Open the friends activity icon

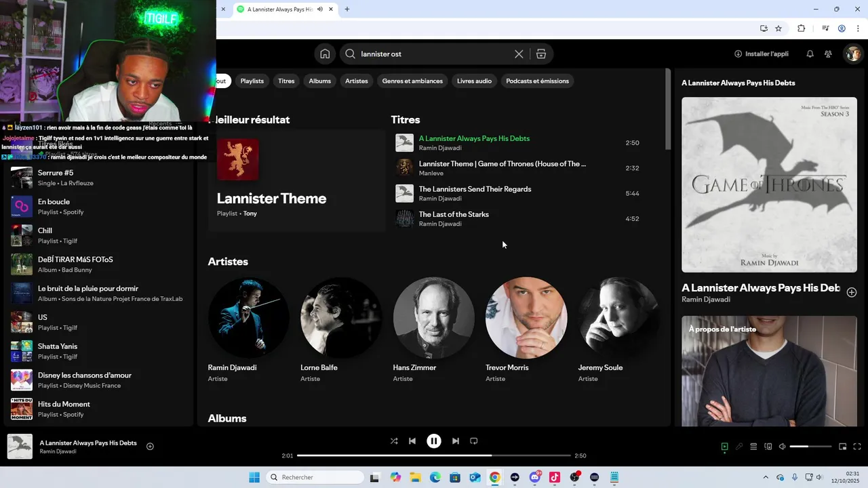click(x=828, y=54)
